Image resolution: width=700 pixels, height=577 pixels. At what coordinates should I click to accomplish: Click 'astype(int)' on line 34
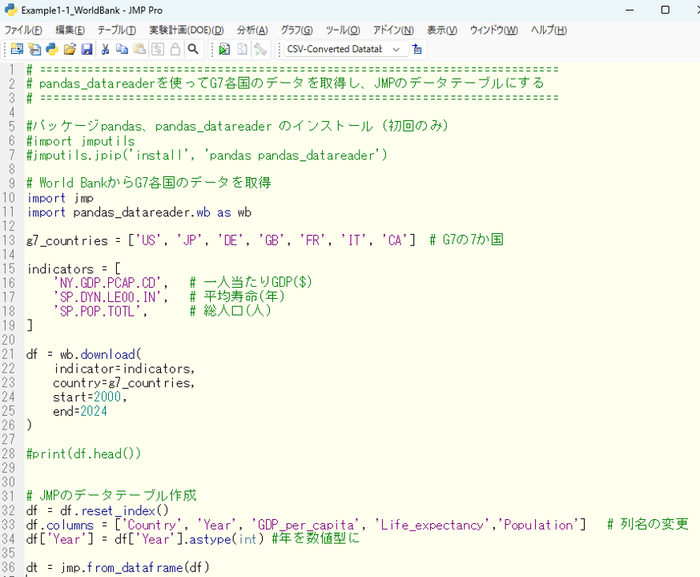point(227,539)
